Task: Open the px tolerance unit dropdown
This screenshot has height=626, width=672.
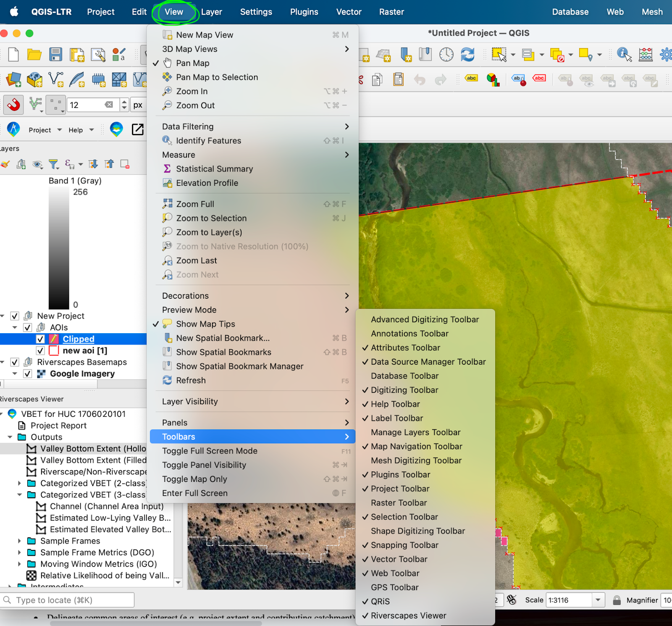Action: (x=138, y=105)
